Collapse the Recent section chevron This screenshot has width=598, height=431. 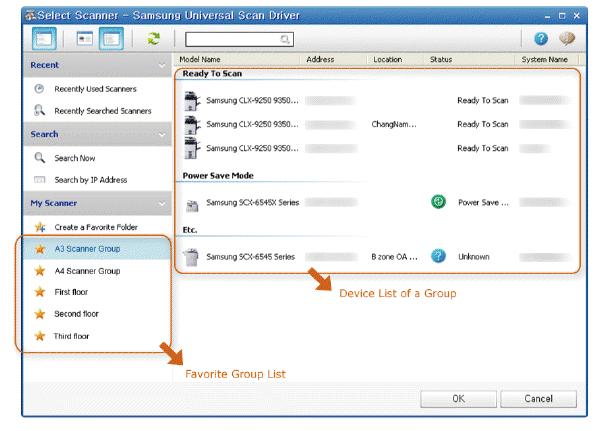(x=162, y=66)
